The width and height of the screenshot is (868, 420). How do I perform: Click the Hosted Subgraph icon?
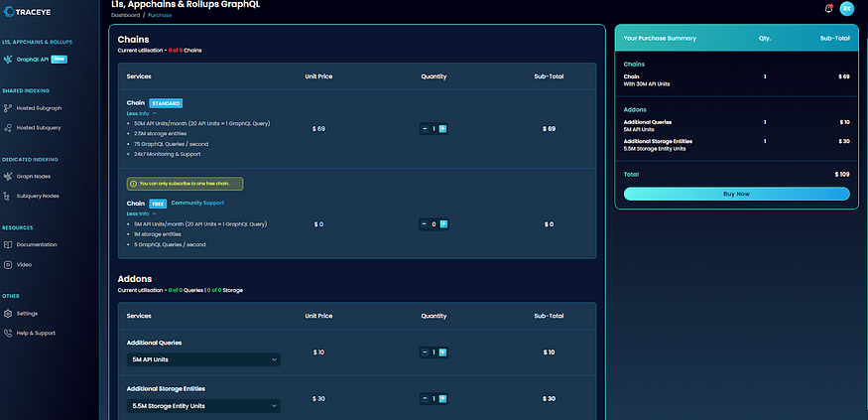(x=8, y=108)
